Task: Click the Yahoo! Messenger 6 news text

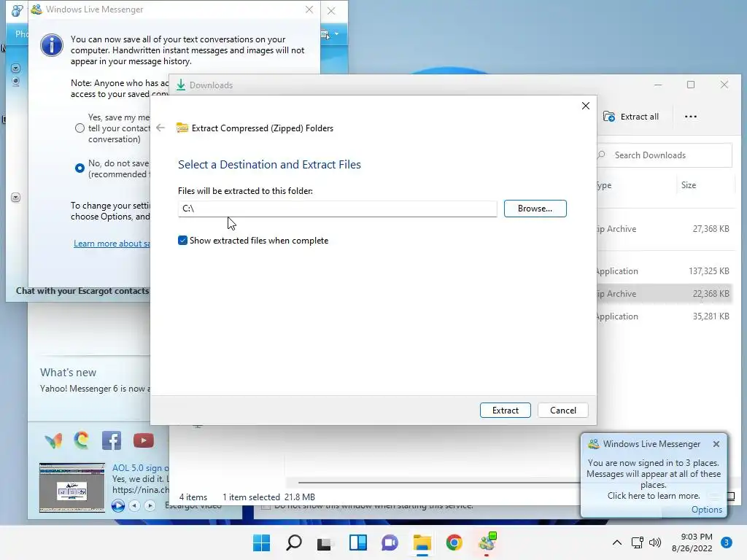Action: 95,389
